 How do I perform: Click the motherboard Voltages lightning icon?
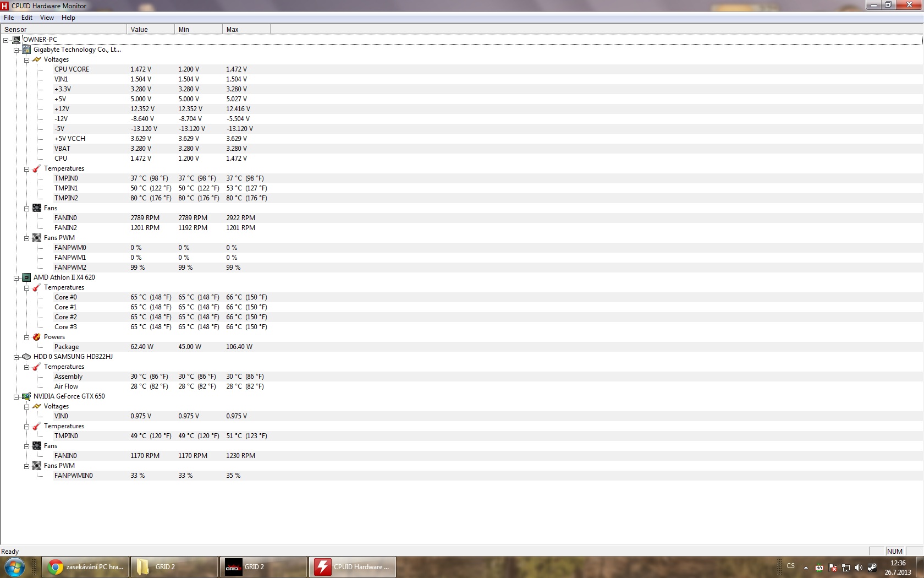[x=37, y=59]
